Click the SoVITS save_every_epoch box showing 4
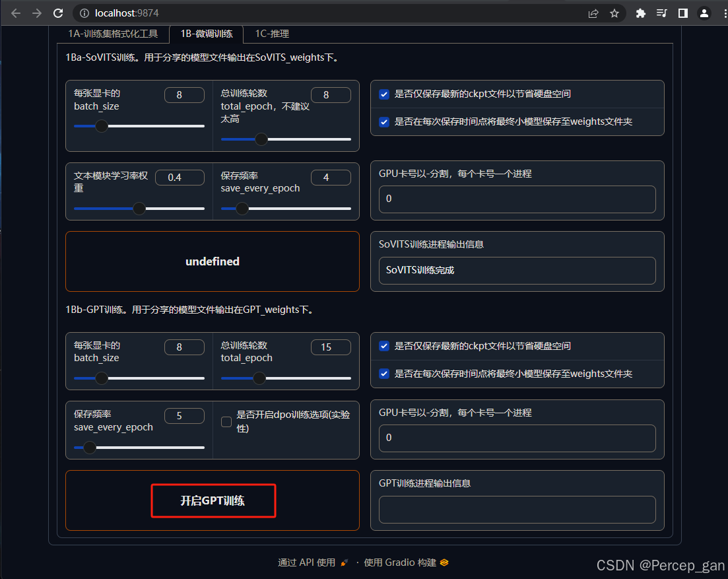Viewport: 728px width, 579px height. tap(331, 178)
